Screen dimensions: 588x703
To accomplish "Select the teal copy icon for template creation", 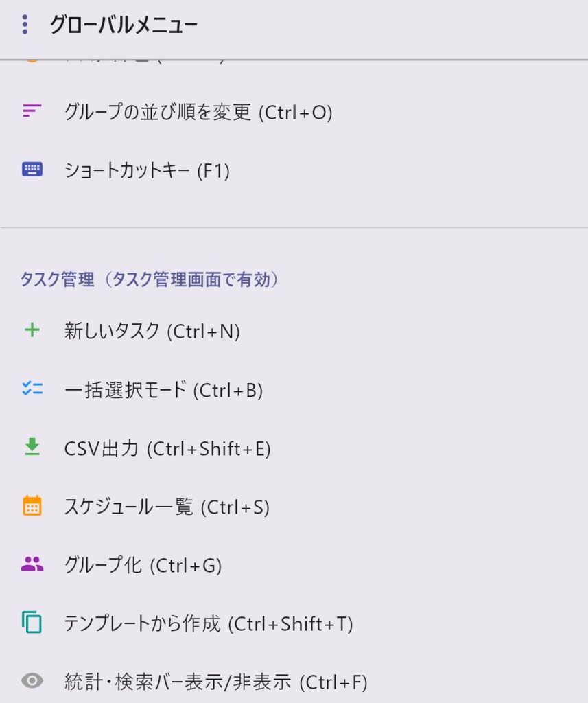I will click(31, 623).
